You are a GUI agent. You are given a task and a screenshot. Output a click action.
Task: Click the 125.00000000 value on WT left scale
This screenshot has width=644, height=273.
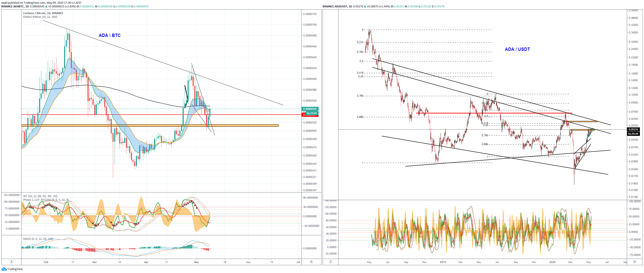(11, 195)
